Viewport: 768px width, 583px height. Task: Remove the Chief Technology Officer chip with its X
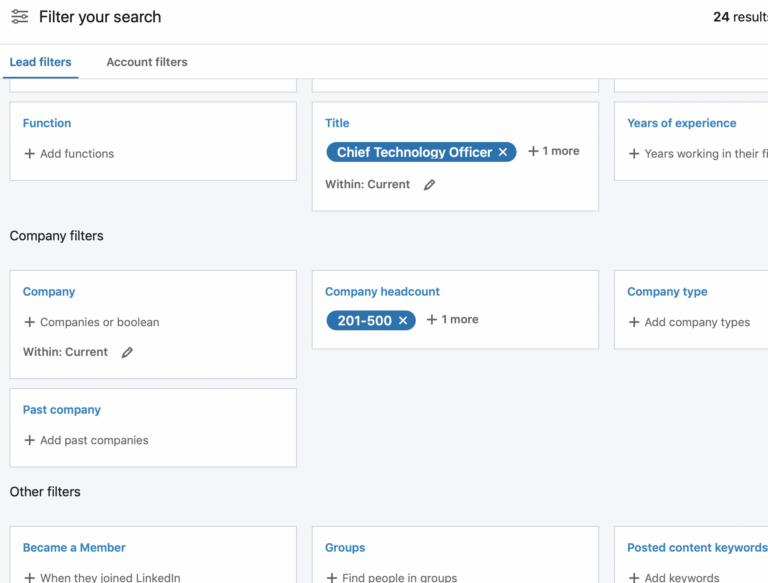pyautogui.click(x=503, y=152)
